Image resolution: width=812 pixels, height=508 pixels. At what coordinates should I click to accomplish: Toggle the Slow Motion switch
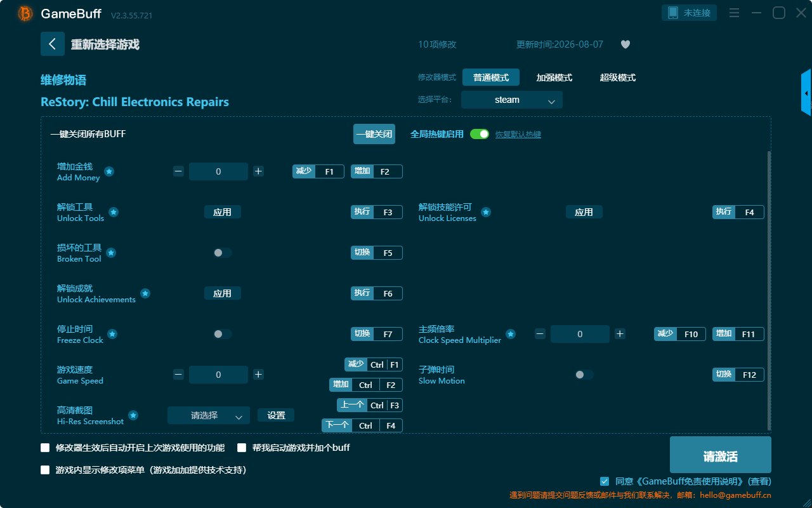pos(584,375)
